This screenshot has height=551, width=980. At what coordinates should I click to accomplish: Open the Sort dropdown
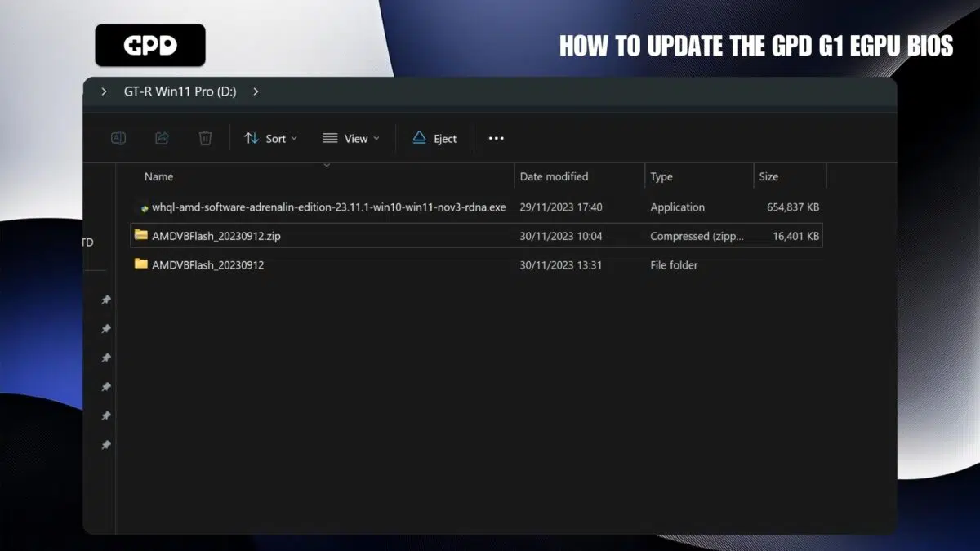[271, 138]
